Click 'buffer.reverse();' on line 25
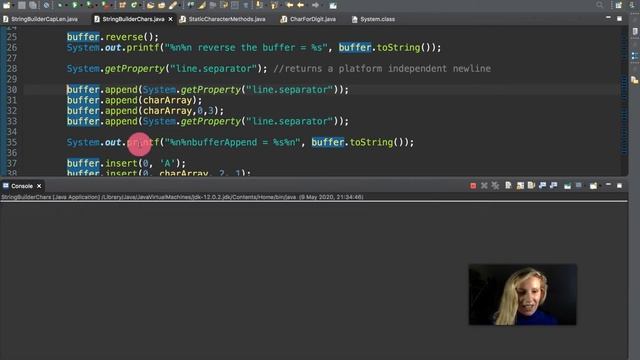The width and height of the screenshot is (640, 360). (113, 37)
